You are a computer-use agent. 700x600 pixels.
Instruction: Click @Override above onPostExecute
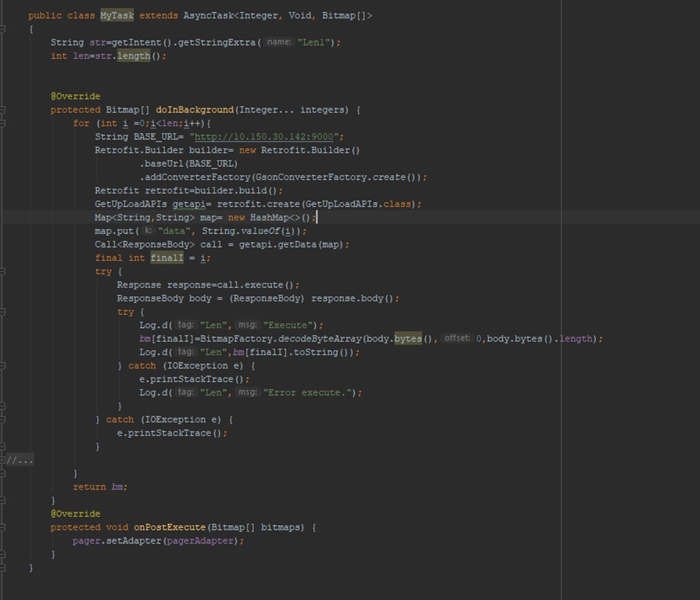(x=75, y=513)
